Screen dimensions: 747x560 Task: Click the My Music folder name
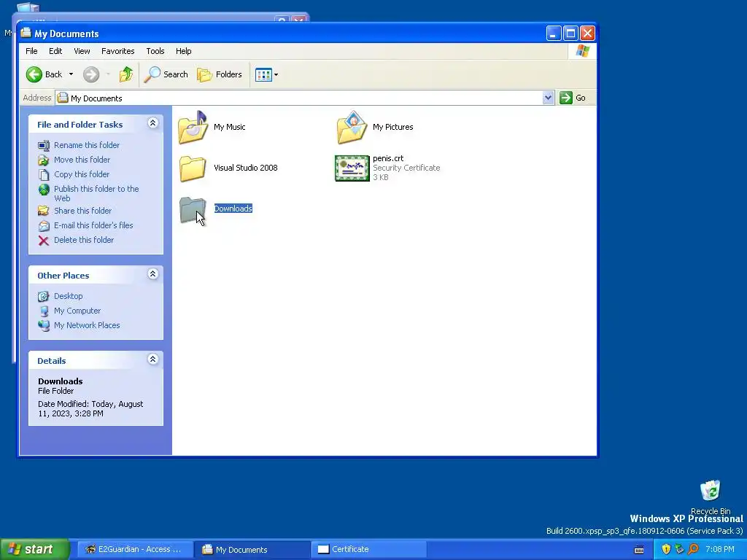[x=230, y=127]
